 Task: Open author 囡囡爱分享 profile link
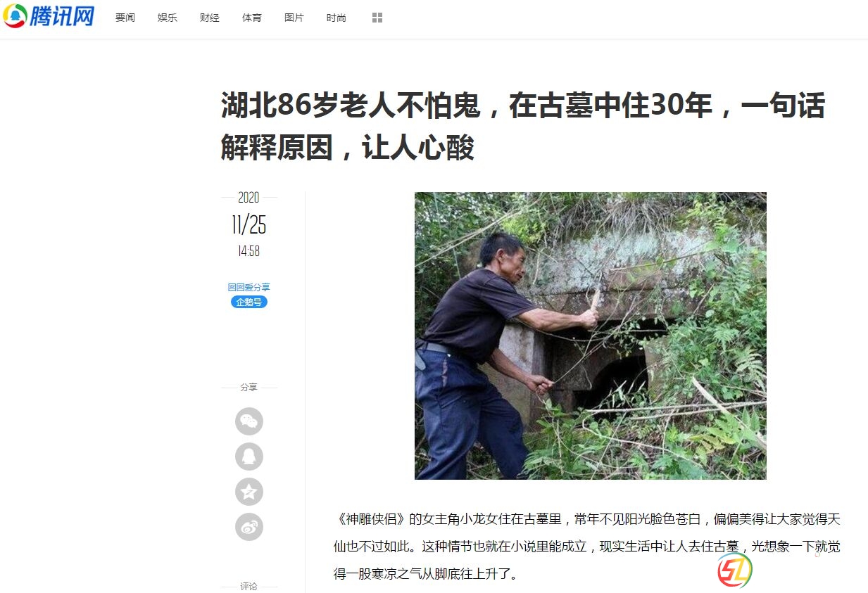tap(249, 287)
